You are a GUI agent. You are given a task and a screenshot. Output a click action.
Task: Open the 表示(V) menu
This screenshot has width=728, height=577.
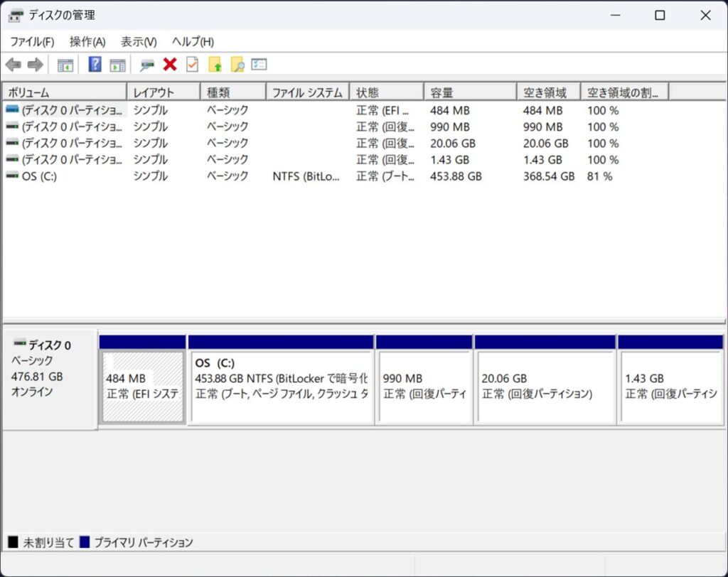pyautogui.click(x=139, y=42)
